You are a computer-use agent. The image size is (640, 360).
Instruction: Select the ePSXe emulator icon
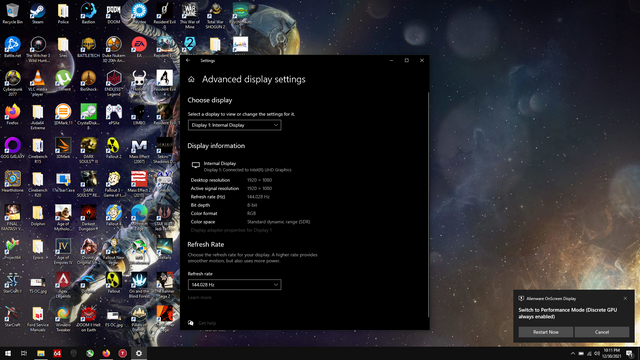(113, 114)
